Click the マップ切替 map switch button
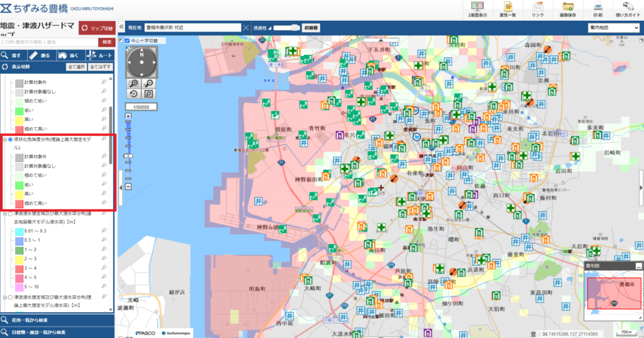This screenshot has width=644, height=338. tap(97, 28)
